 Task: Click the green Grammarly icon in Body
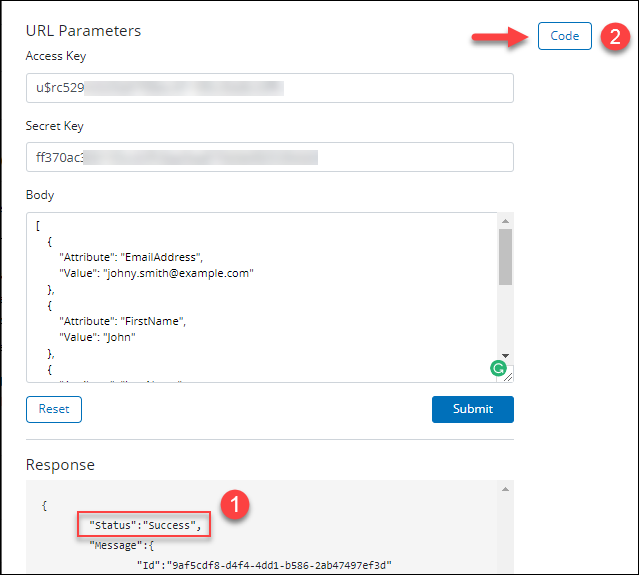click(497, 369)
